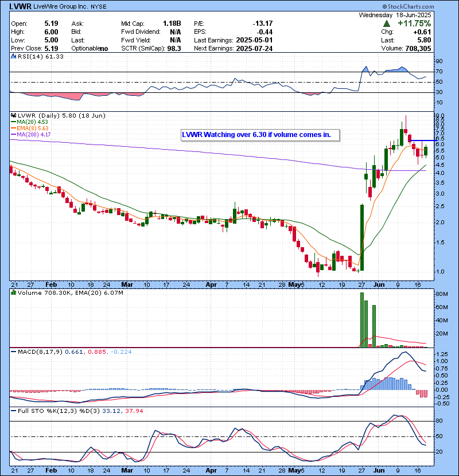Click the SCTR (SmlCap) value 98.3
This screenshot has width=459, height=476.
click(x=174, y=49)
